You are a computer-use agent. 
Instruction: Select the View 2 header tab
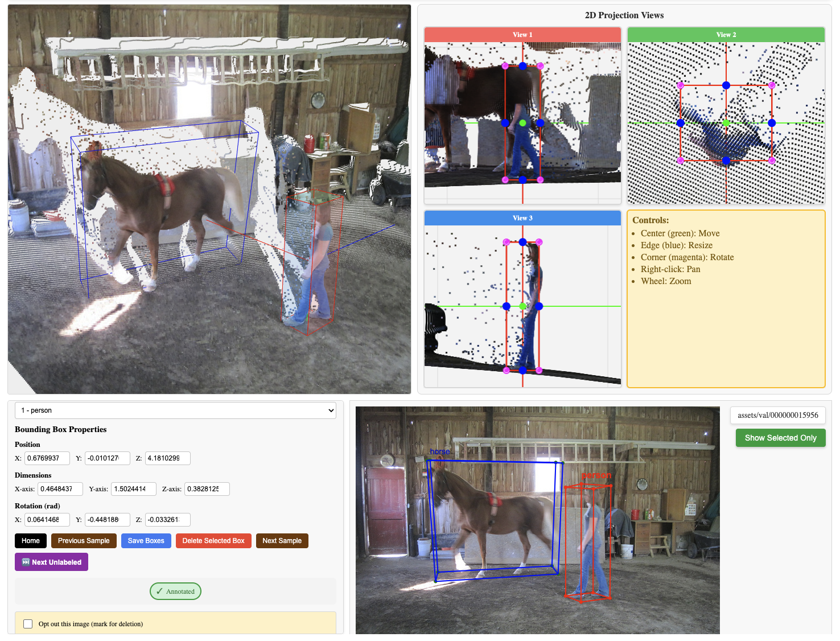click(726, 35)
